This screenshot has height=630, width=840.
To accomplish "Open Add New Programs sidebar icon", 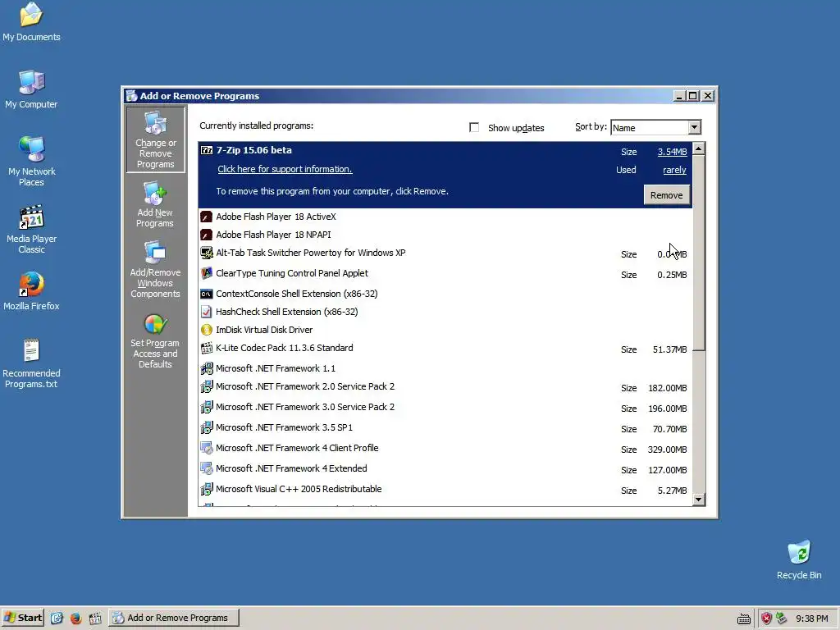I will tap(155, 204).
